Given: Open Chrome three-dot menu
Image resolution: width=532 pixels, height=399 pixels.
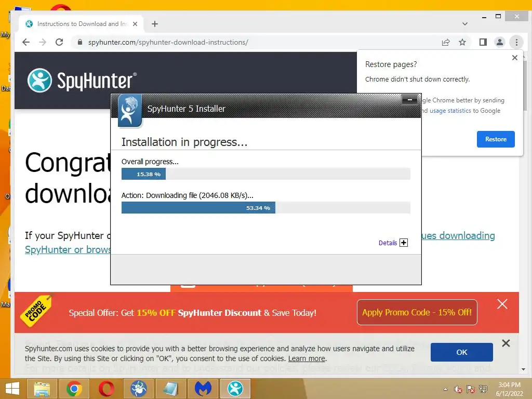Looking at the screenshot, I should [x=516, y=42].
